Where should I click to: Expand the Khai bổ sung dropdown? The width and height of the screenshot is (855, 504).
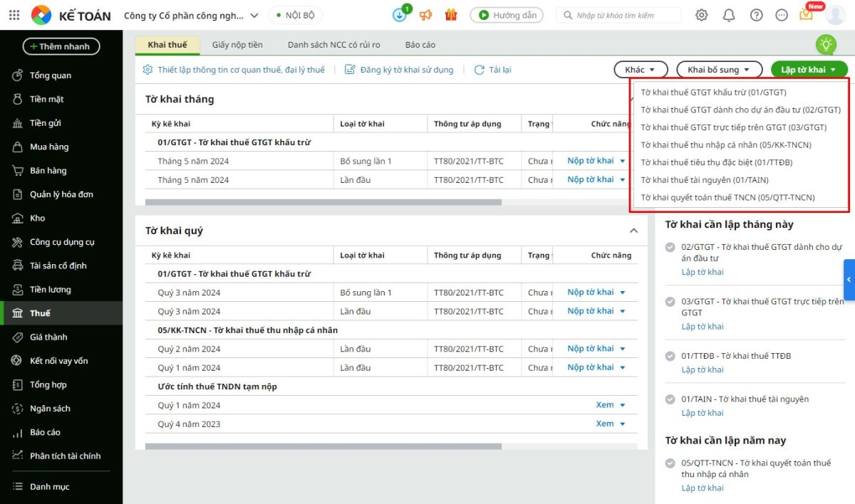718,70
